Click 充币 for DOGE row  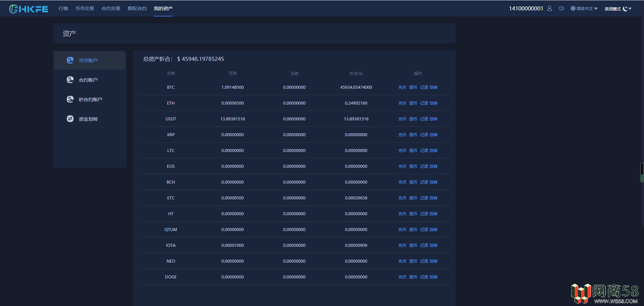402,277
